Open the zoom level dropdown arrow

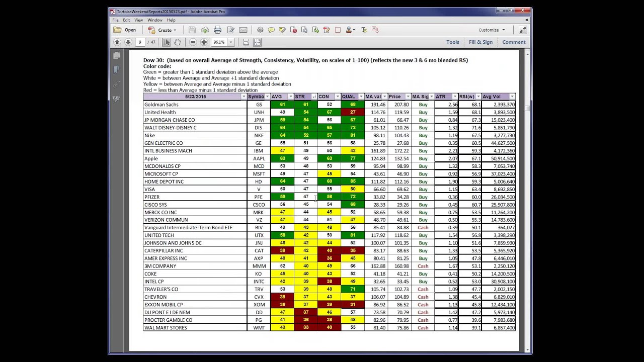231,42
